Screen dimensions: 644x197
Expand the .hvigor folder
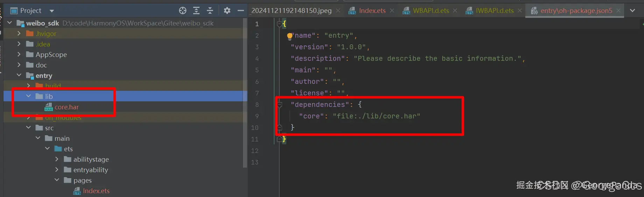pyautogui.click(x=19, y=33)
